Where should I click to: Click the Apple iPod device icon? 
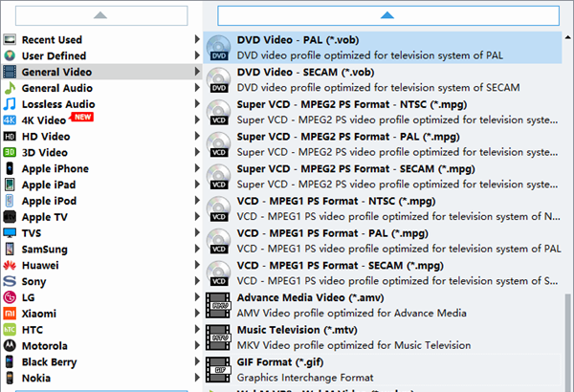pyautogui.click(x=10, y=201)
